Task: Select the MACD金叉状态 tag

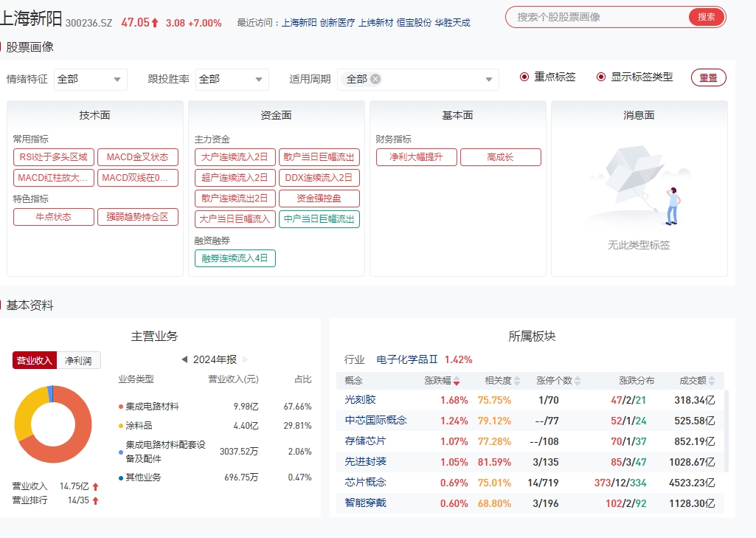Action: (138, 157)
